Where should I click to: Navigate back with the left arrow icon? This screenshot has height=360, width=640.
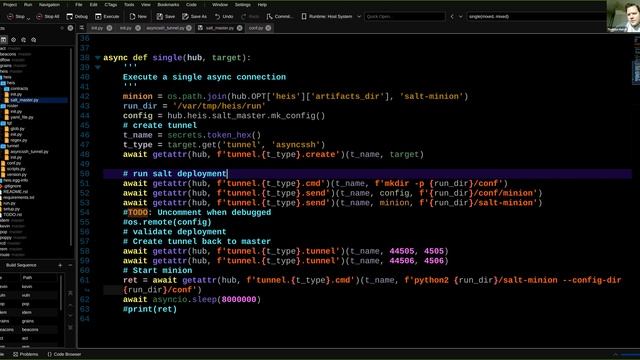tap(452, 17)
